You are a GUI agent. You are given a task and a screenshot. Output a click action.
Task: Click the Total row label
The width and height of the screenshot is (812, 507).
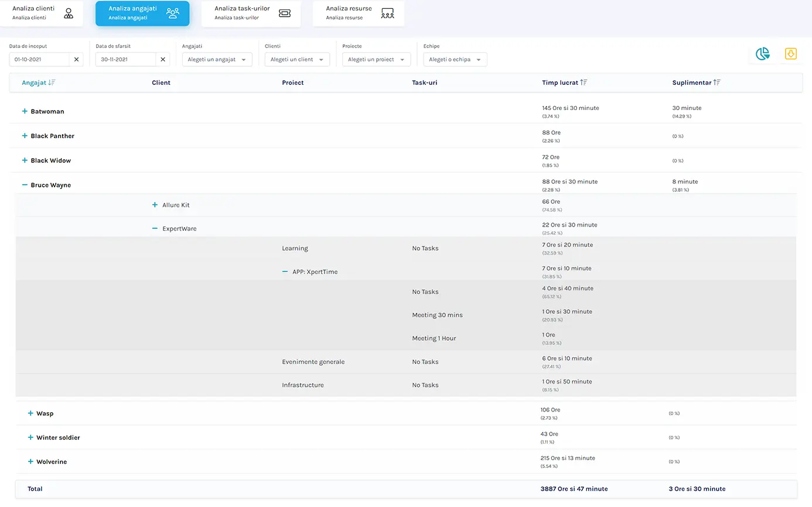(x=35, y=489)
